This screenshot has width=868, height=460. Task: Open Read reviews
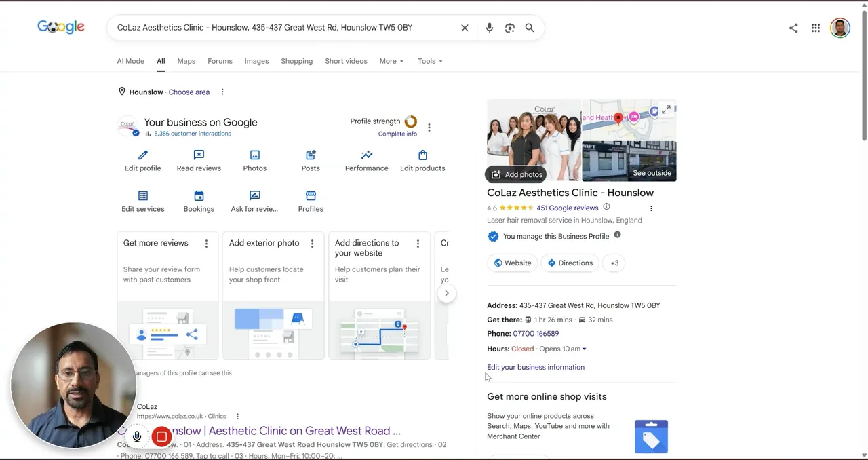tap(199, 161)
